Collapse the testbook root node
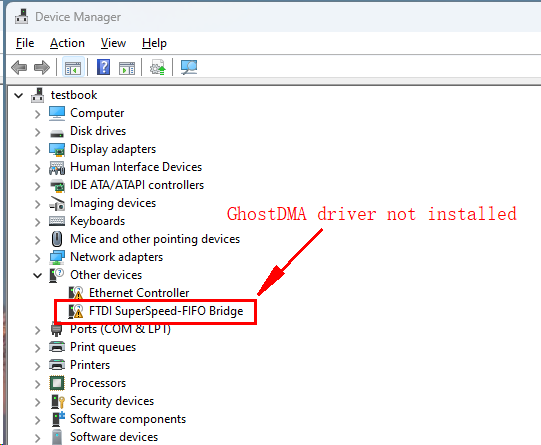Viewport: 541px width, 445px height. [x=19, y=96]
